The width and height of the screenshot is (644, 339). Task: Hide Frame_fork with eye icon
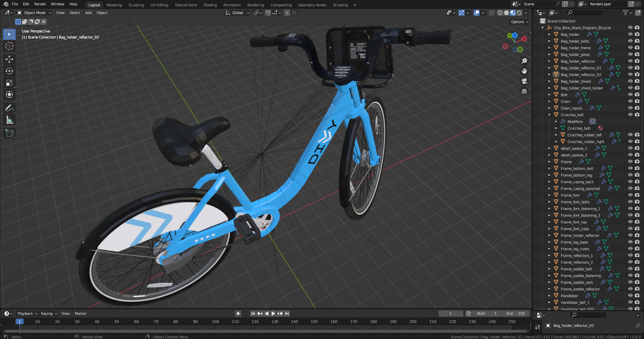point(630,195)
